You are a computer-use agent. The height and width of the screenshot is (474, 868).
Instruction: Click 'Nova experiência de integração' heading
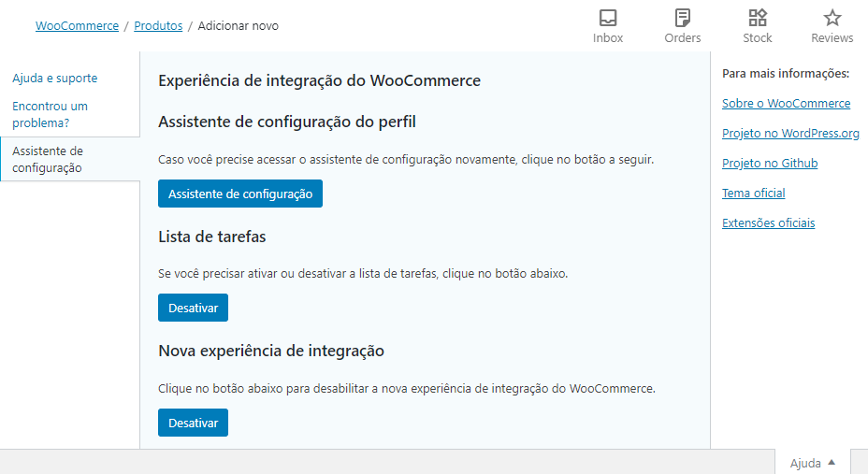click(271, 352)
